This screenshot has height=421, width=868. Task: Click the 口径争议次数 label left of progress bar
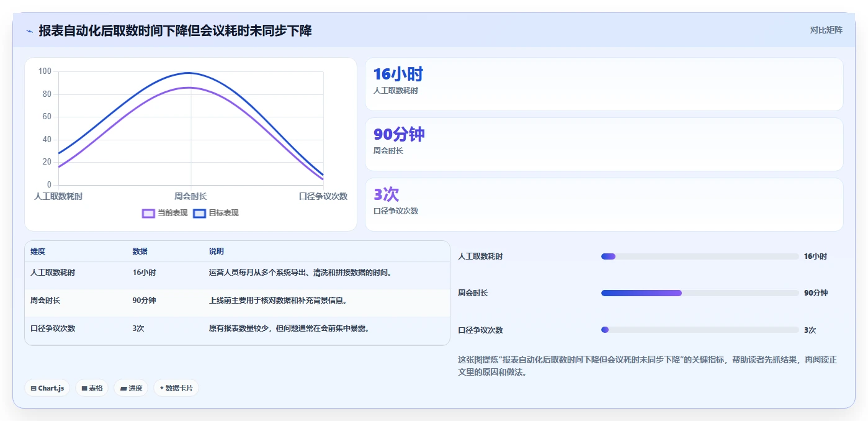(x=480, y=330)
